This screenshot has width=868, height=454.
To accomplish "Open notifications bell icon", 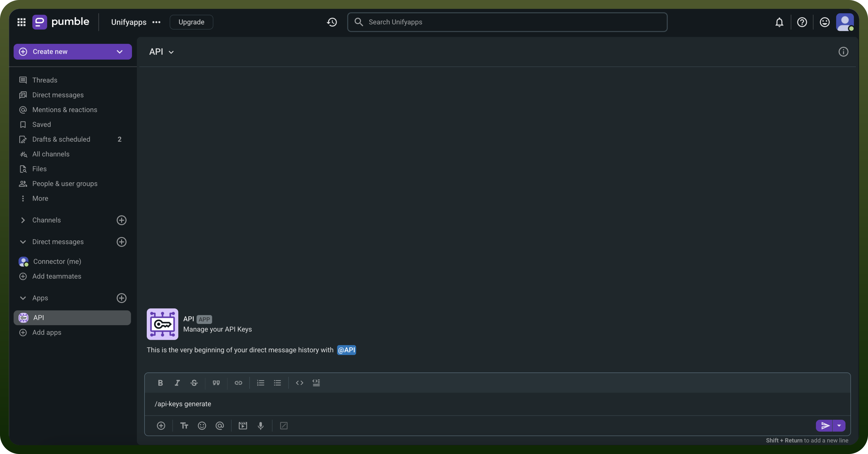I will (779, 22).
